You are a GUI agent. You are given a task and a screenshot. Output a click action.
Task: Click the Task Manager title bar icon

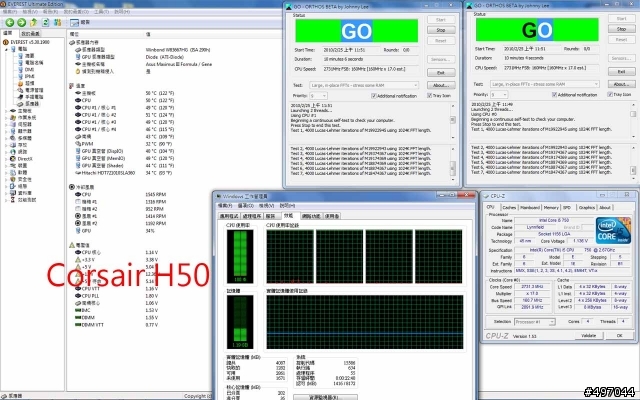click(x=218, y=196)
